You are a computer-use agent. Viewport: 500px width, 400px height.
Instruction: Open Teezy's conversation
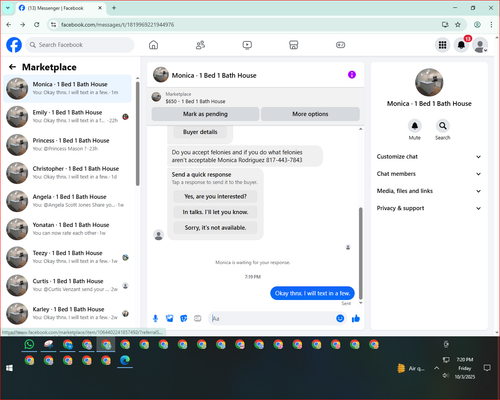[x=68, y=257]
